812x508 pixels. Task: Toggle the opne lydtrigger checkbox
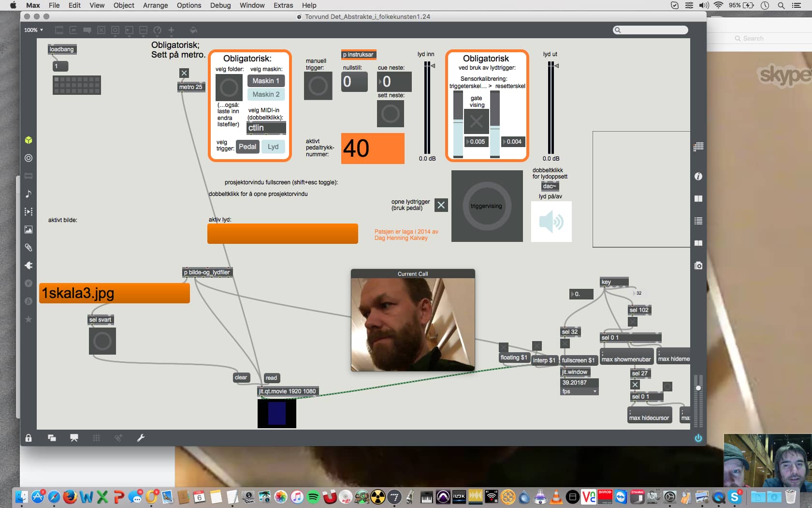441,205
